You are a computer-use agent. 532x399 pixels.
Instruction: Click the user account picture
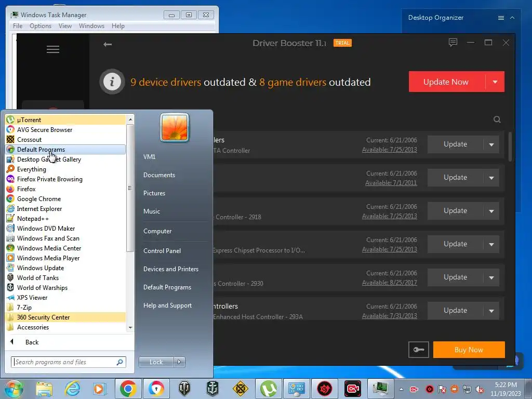click(175, 128)
